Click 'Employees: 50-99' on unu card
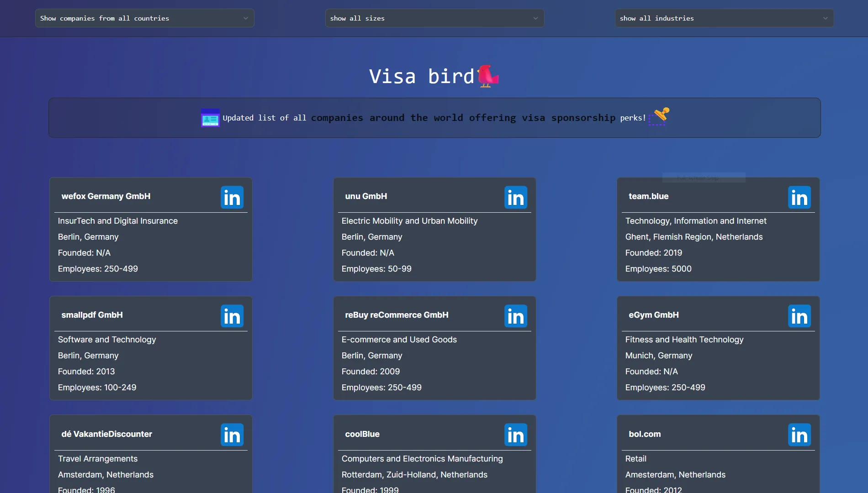This screenshot has height=493, width=868. coord(376,269)
